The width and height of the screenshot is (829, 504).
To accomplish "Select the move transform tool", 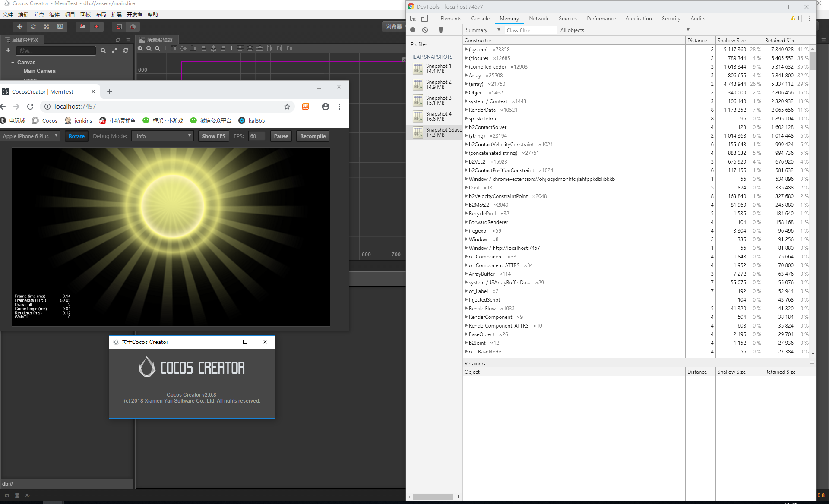I will (x=20, y=27).
